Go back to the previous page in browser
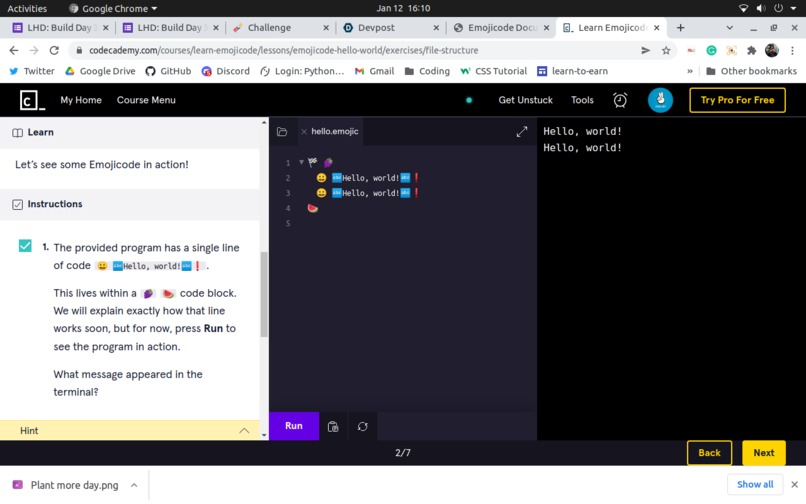 point(14,50)
